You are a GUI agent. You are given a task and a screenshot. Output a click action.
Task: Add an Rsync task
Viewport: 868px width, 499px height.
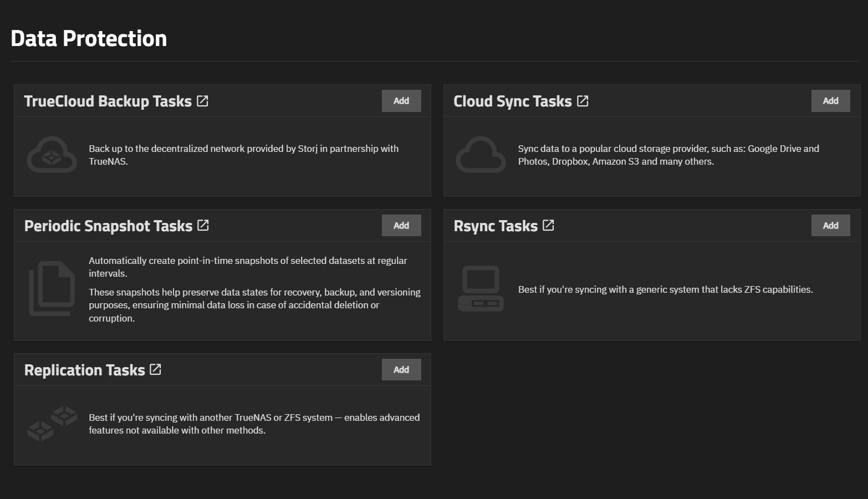tap(830, 226)
